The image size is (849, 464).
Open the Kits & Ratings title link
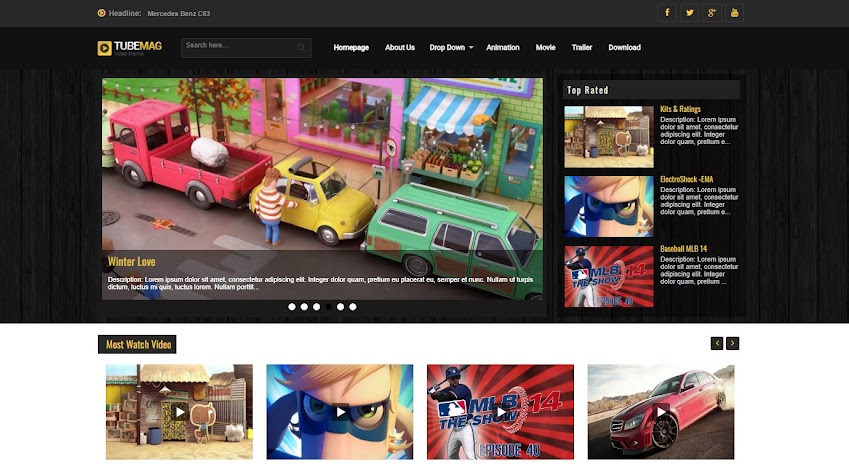point(680,109)
